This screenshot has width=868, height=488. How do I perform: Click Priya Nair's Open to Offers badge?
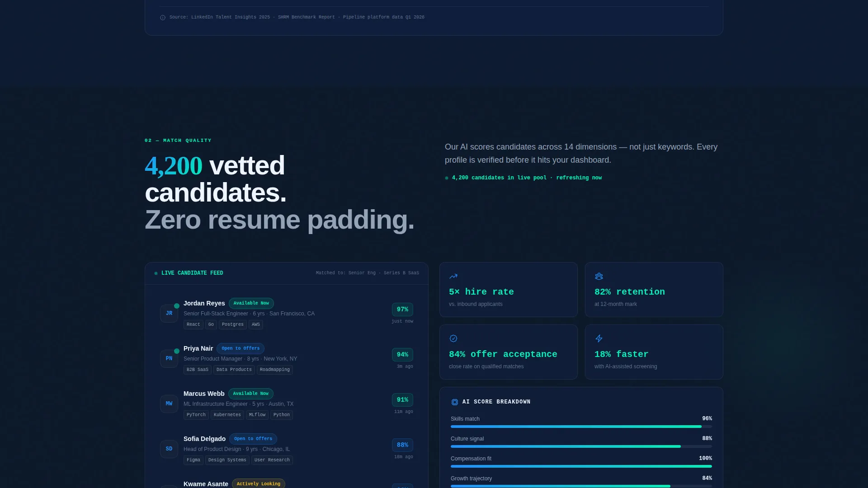[241, 348]
